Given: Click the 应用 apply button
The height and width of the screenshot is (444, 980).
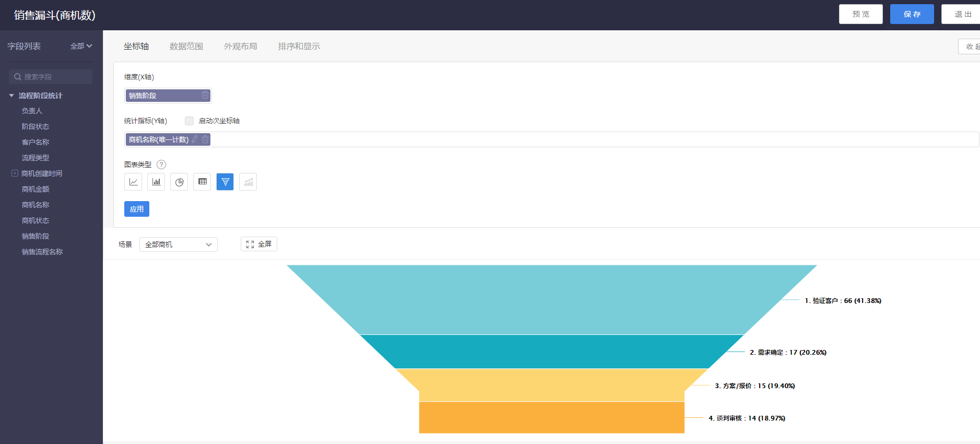Looking at the screenshot, I should pos(137,209).
